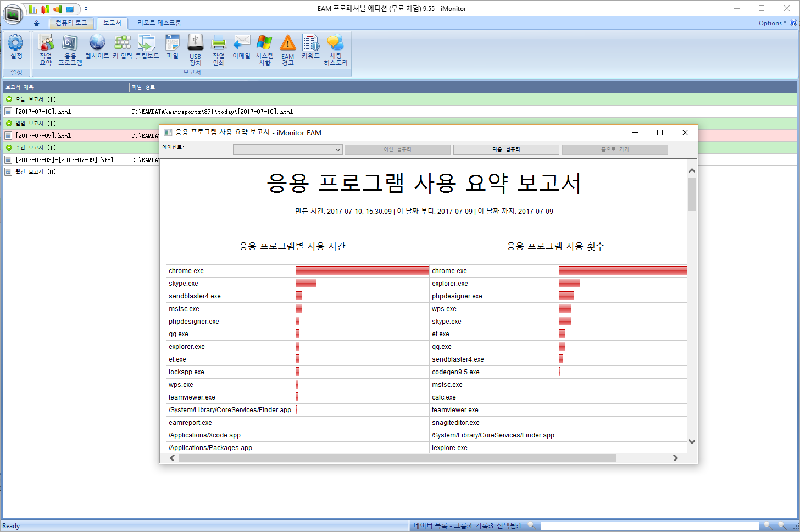The height and width of the screenshot is (532, 800).
Task: Click the report vertical scrollbar thumb
Action: point(692,194)
